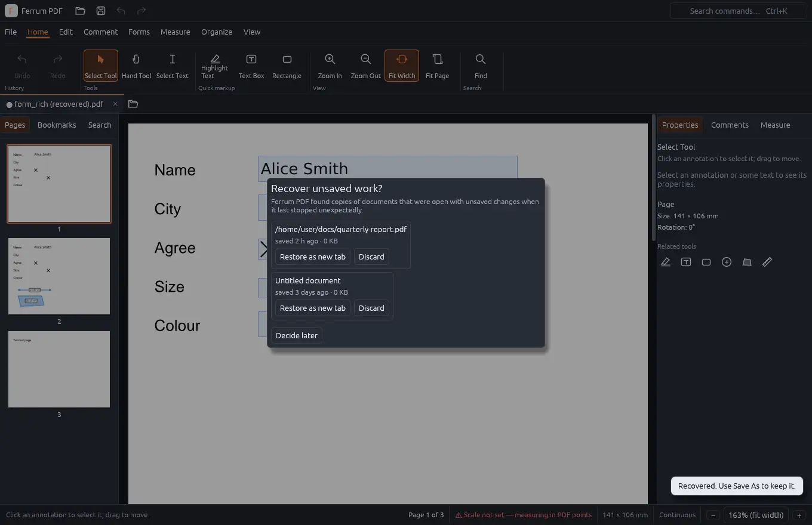The image size is (812, 525).
Task: Switch to Fit Page view
Action: [x=438, y=66]
